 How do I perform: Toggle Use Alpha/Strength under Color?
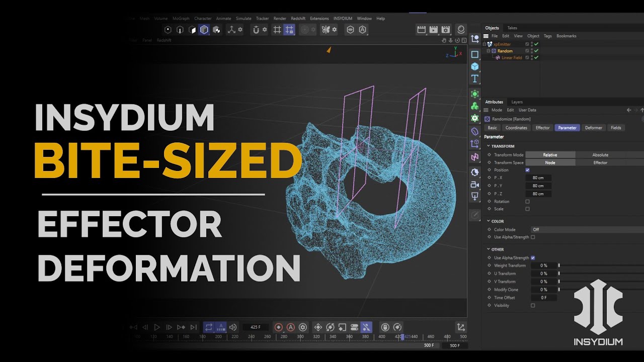(x=533, y=237)
